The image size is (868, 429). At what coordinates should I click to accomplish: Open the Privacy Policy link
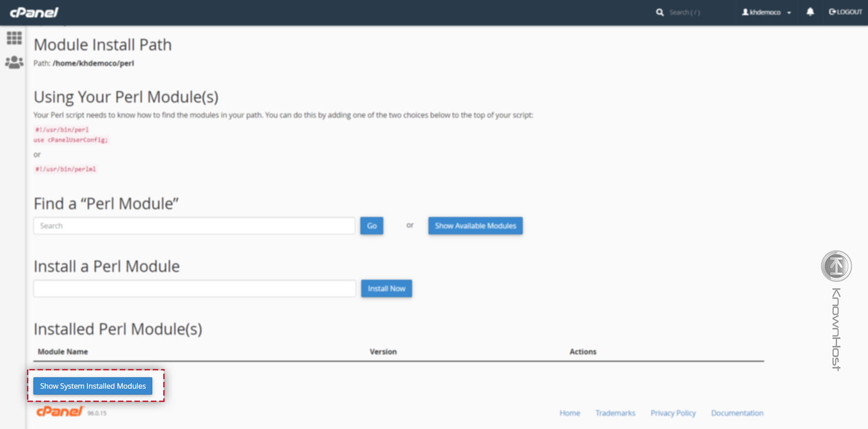(x=673, y=413)
